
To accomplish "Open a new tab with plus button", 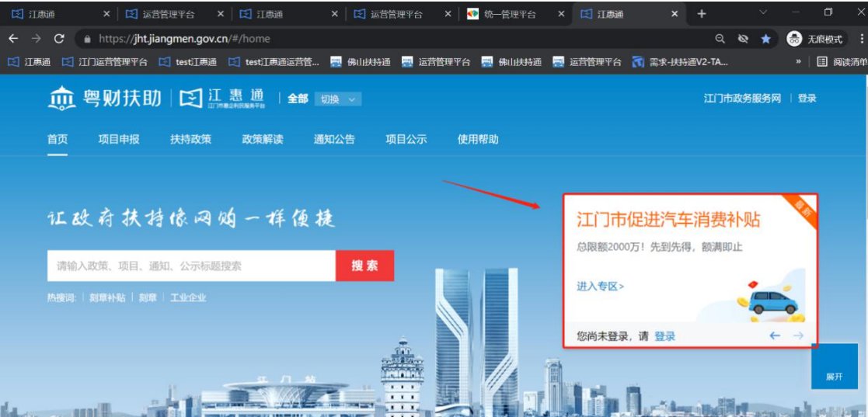I will [702, 14].
